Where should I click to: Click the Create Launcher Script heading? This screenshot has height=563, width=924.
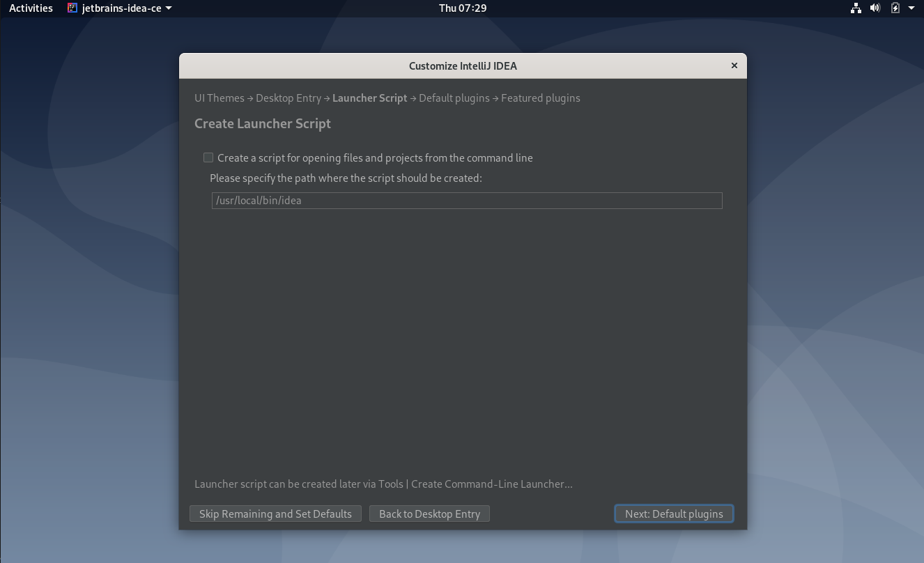263,123
